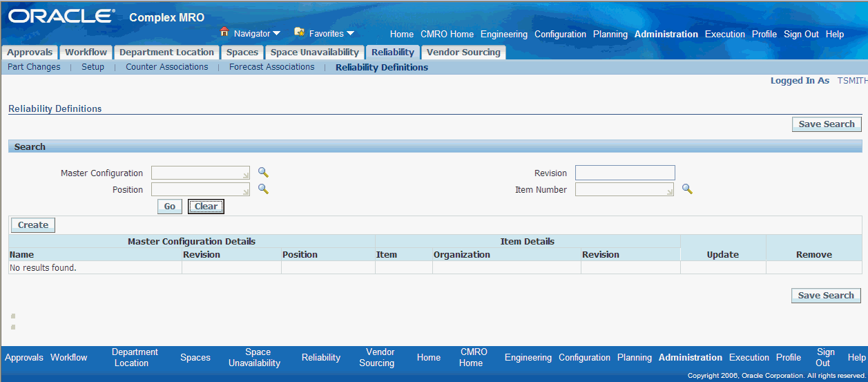Open Execution in footer navigation
The width and height of the screenshot is (868, 382).
[x=749, y=358]
